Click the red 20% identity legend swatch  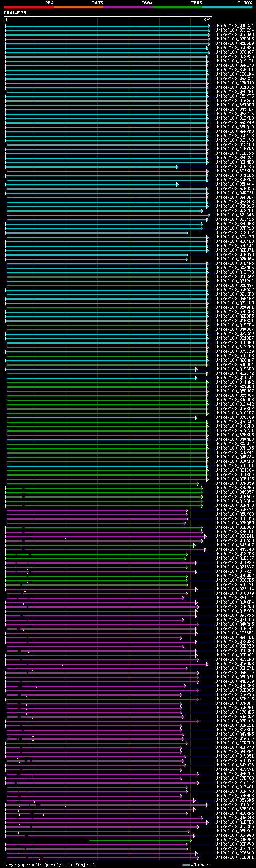[29, 7]
